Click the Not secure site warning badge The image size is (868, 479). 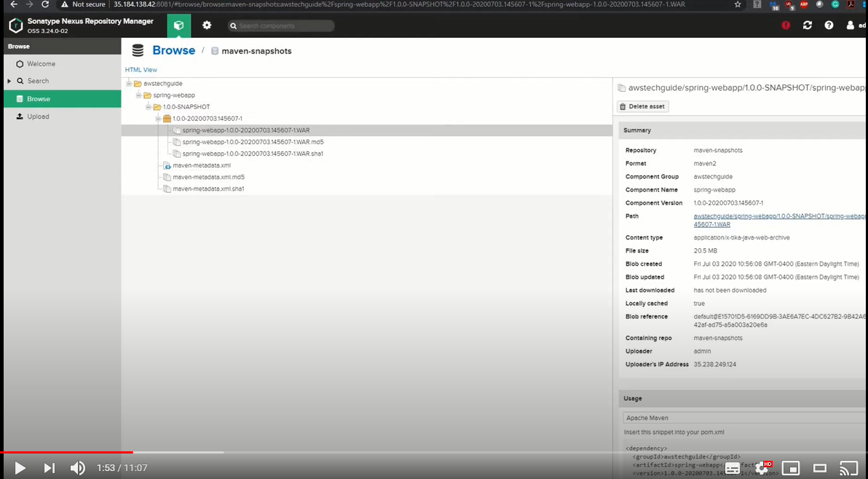pyautogui.click(x=83, y=4)
